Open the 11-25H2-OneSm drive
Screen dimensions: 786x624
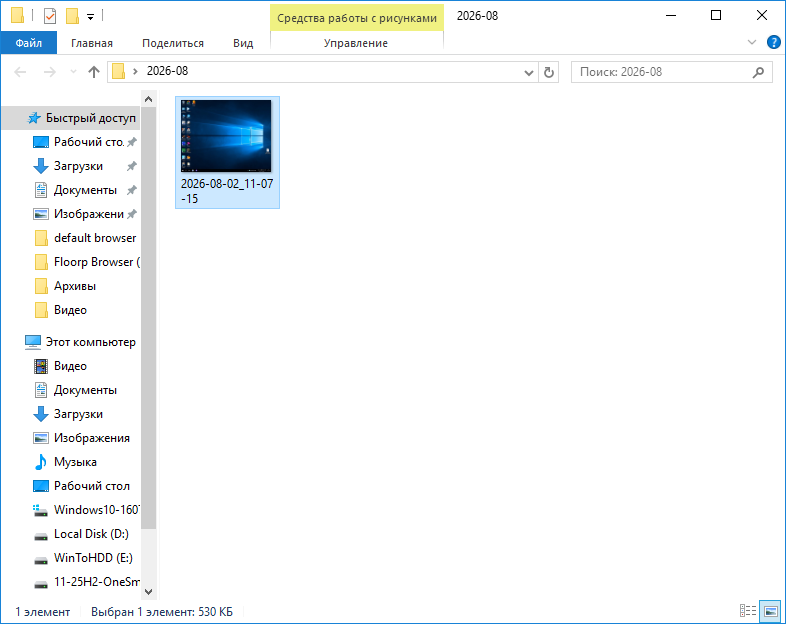point(97,582)
